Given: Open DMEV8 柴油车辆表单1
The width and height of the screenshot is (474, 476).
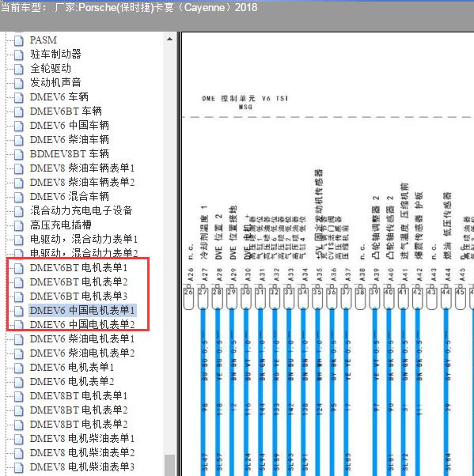Looking at the screenshot, I should (x=82, y=168).
